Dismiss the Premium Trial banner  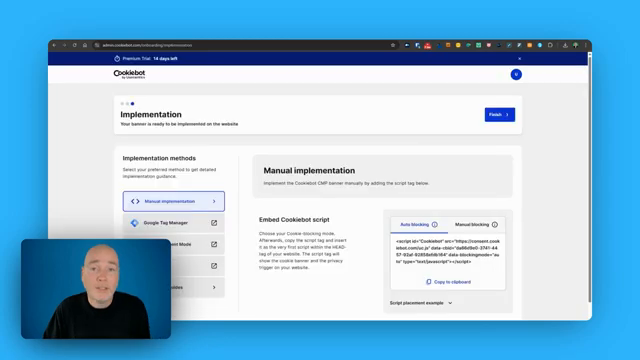[x=520, y=59]
